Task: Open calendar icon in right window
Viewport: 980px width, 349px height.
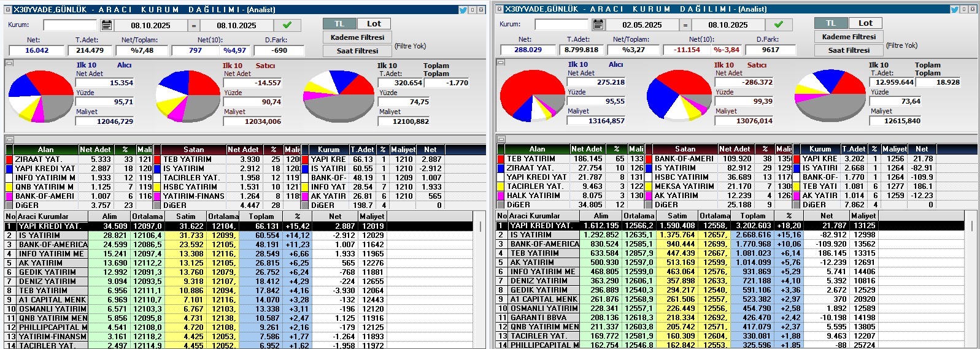Action: [598, 25]
